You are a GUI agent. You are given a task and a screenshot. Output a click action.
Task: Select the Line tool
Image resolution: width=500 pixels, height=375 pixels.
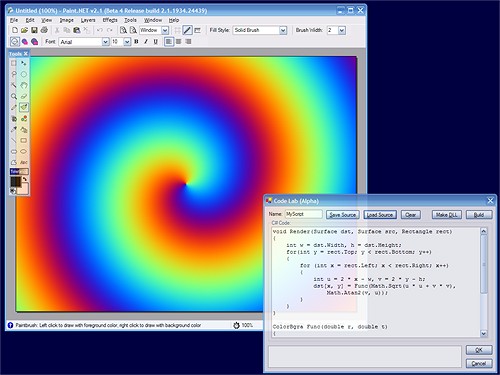click(14, 140)
